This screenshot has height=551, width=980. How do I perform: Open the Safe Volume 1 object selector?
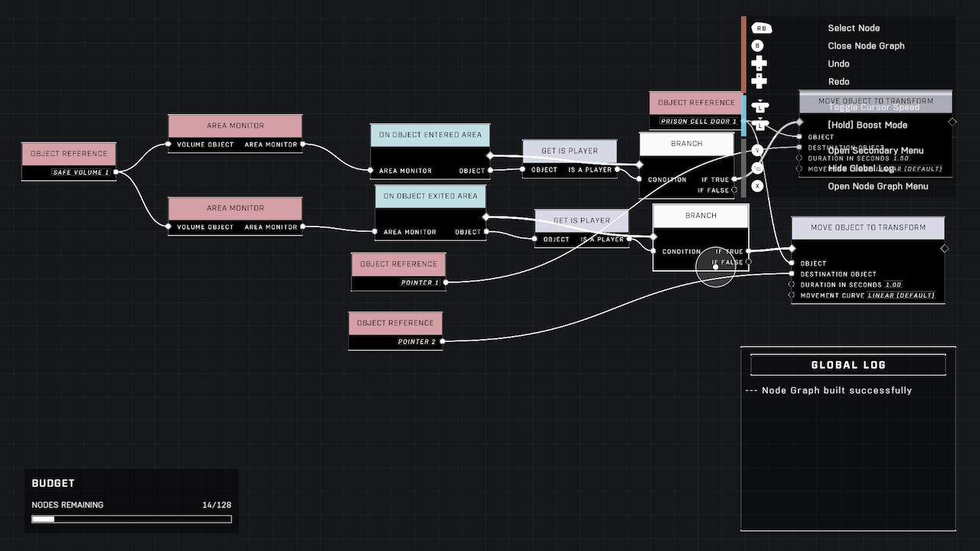(80, 172)
